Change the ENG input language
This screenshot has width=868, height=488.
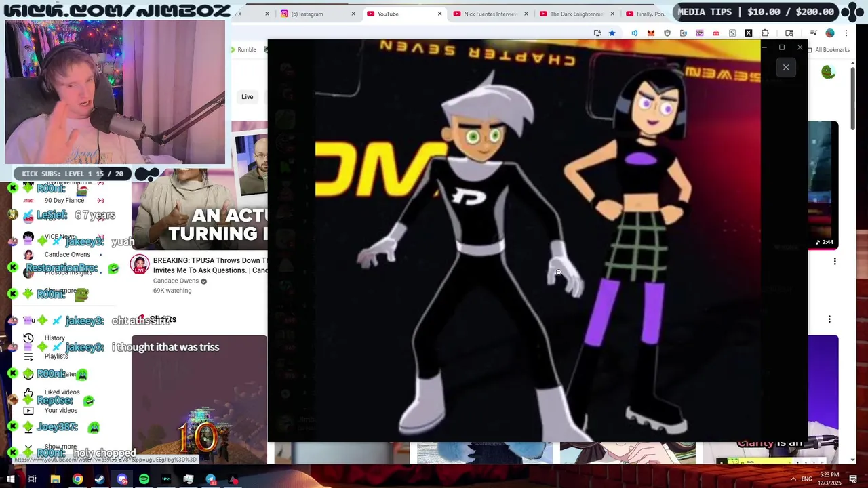point(807,479)
